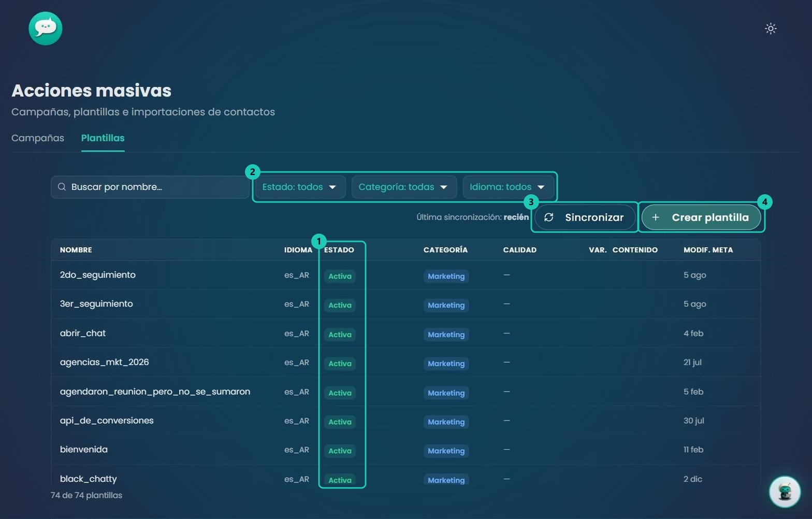Open the Categoría: todas dropdown
The height and width of the screenshot is (519, 812).
404,187
